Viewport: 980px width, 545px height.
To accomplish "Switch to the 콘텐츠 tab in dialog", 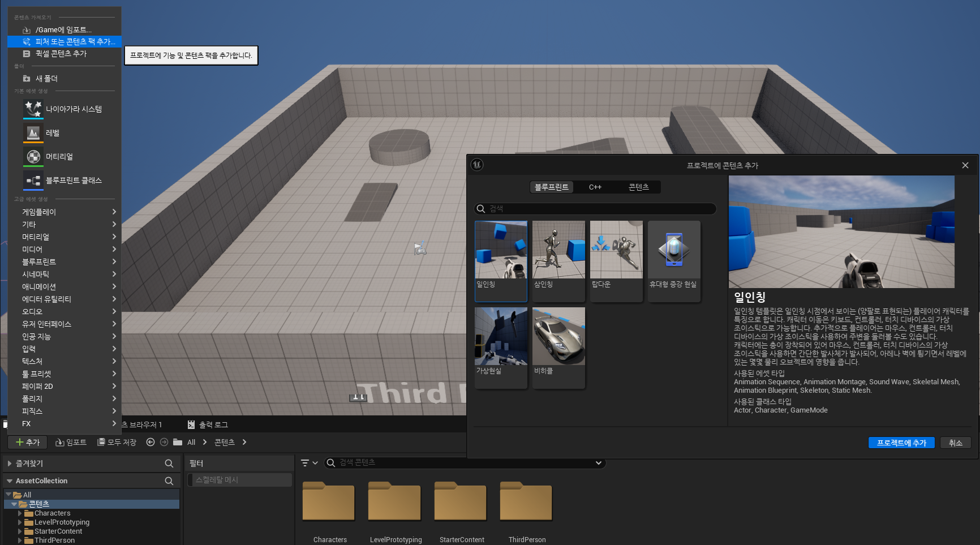I will tap(639, 187).
